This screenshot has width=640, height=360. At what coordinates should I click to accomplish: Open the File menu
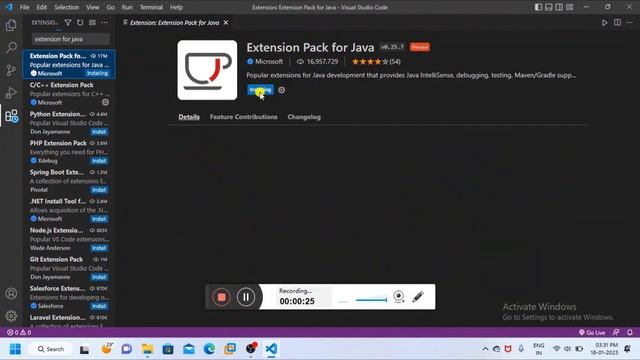click(24, 7)
